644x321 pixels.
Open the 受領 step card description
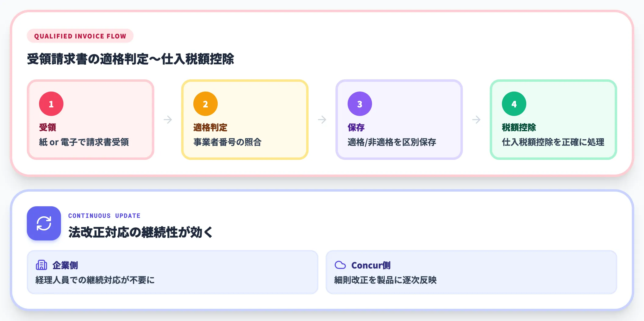coord(84,142)
